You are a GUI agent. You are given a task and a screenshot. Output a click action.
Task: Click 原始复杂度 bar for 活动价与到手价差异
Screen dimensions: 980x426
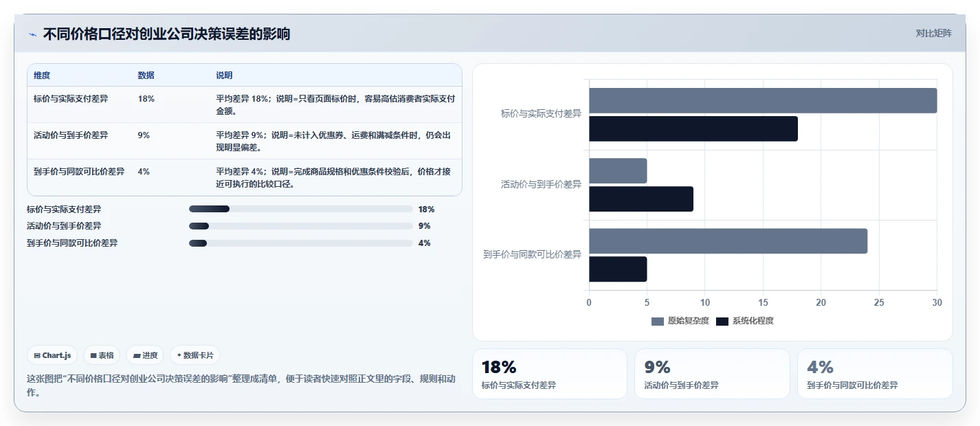pyautogui.click(x=618, y=170)
